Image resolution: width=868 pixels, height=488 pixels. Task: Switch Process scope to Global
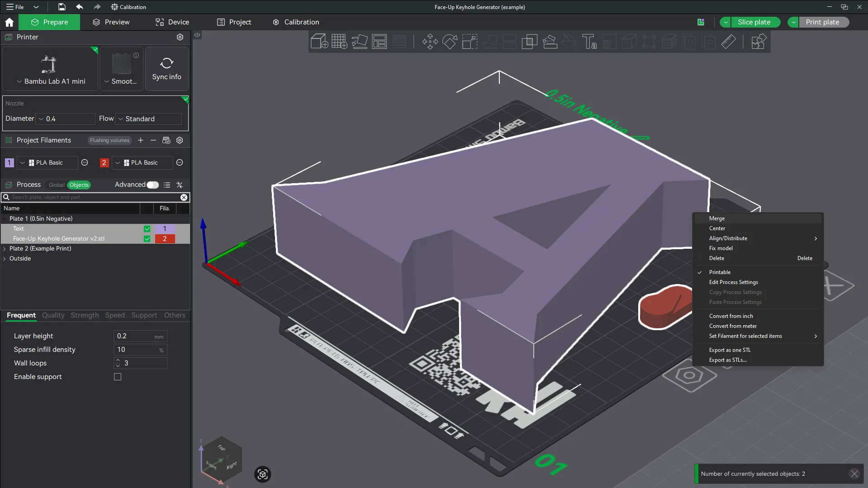click(57, 185)
